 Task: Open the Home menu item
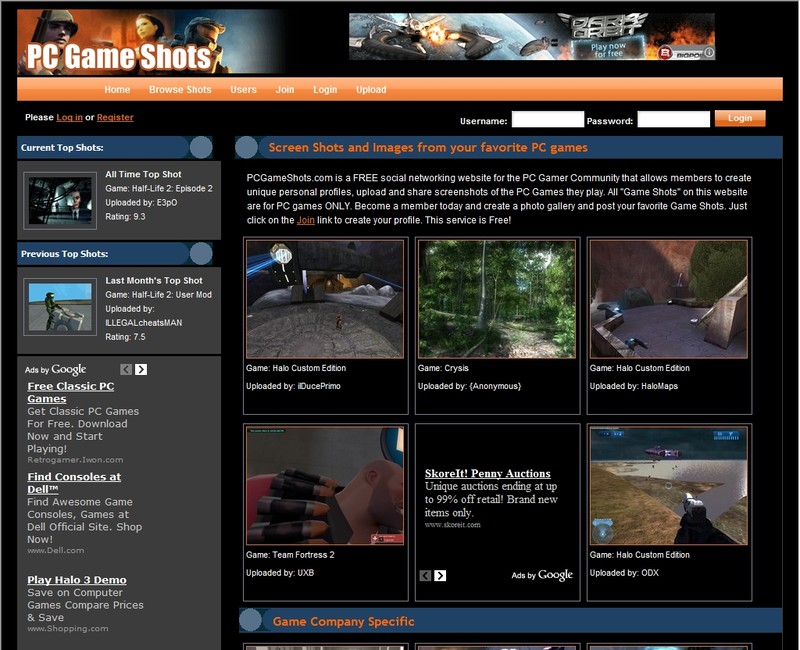click(117, 90)
